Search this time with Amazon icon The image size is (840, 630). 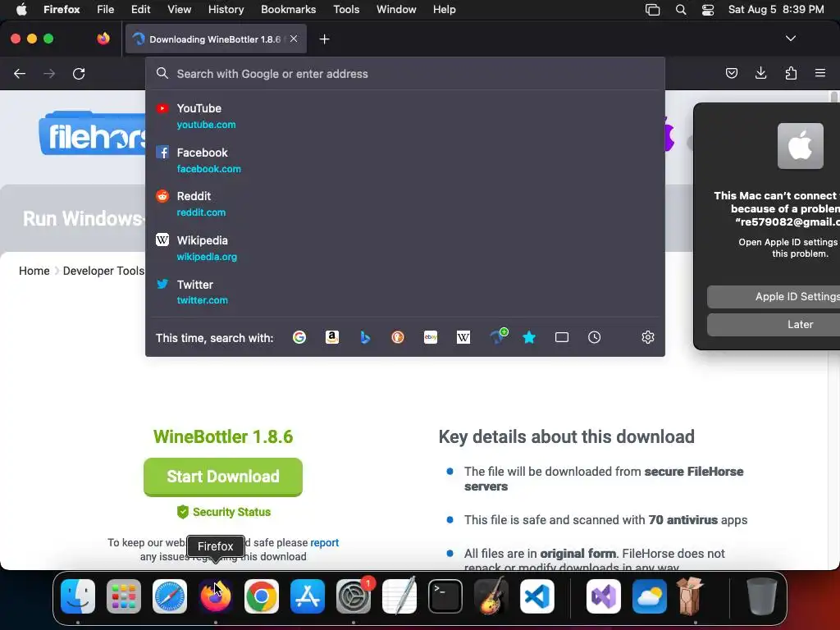point(332,337)
